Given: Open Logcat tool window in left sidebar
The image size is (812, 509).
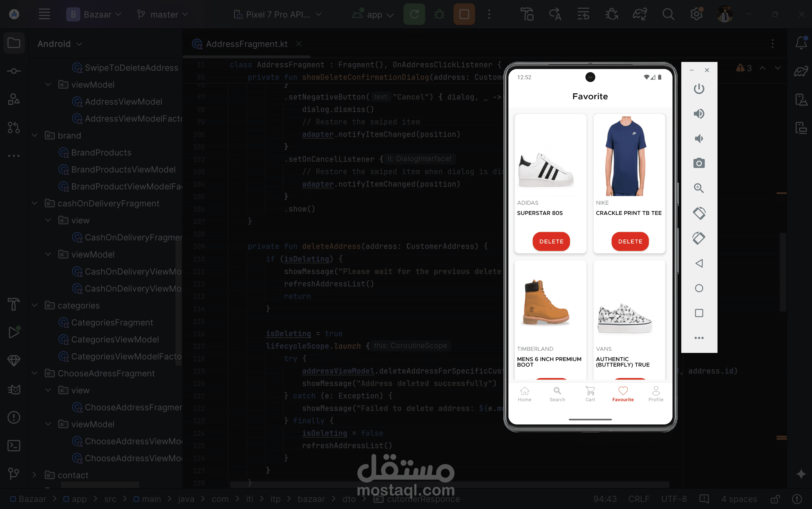Looking at the screenshot, I should [14, 389].
